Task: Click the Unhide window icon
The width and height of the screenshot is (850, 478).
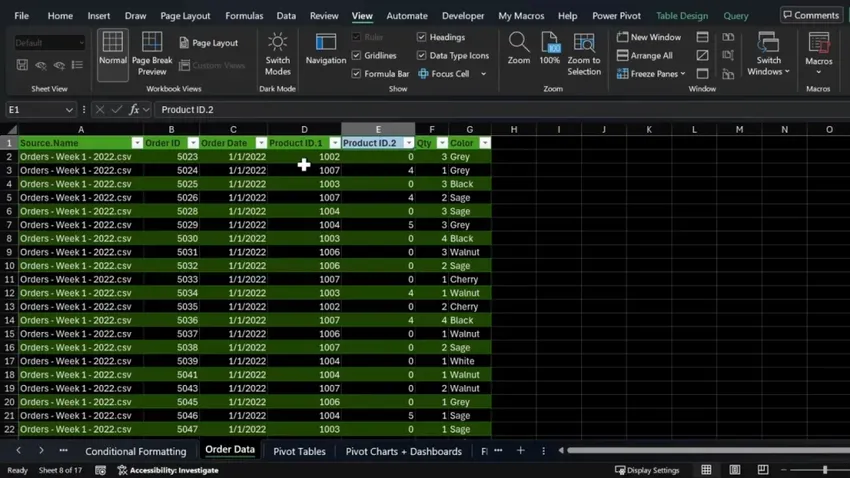Action: pyautogui.click(x=703, y=74)
